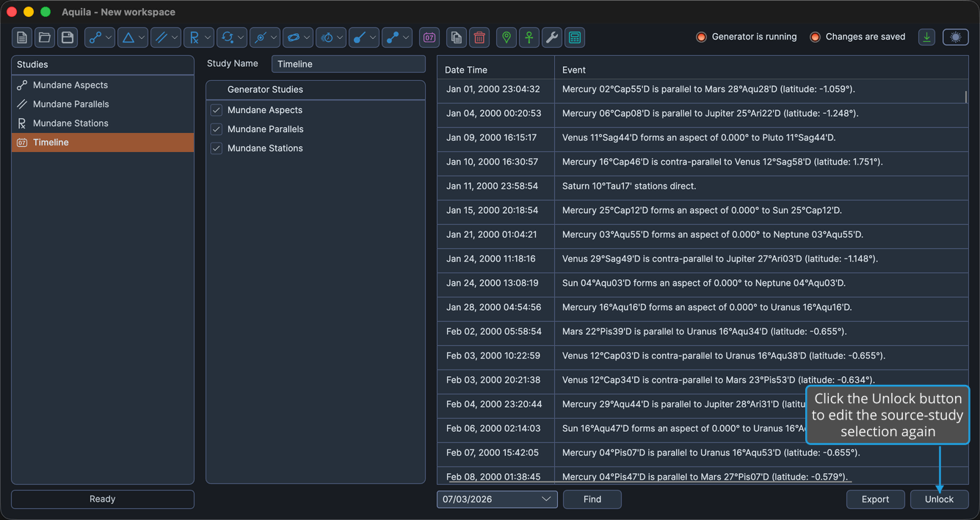Click the speed stopwatch toolbar icon
The image size is (980, 520).
327,37
